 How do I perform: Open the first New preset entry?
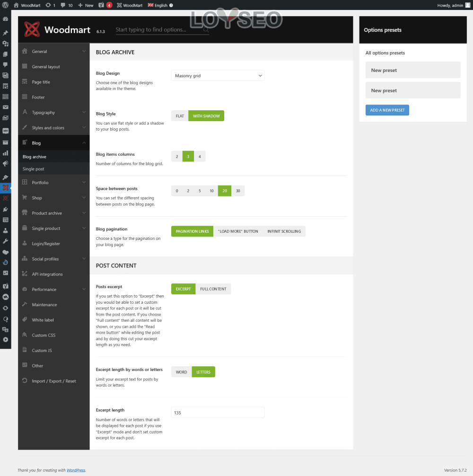coord(412,70)
